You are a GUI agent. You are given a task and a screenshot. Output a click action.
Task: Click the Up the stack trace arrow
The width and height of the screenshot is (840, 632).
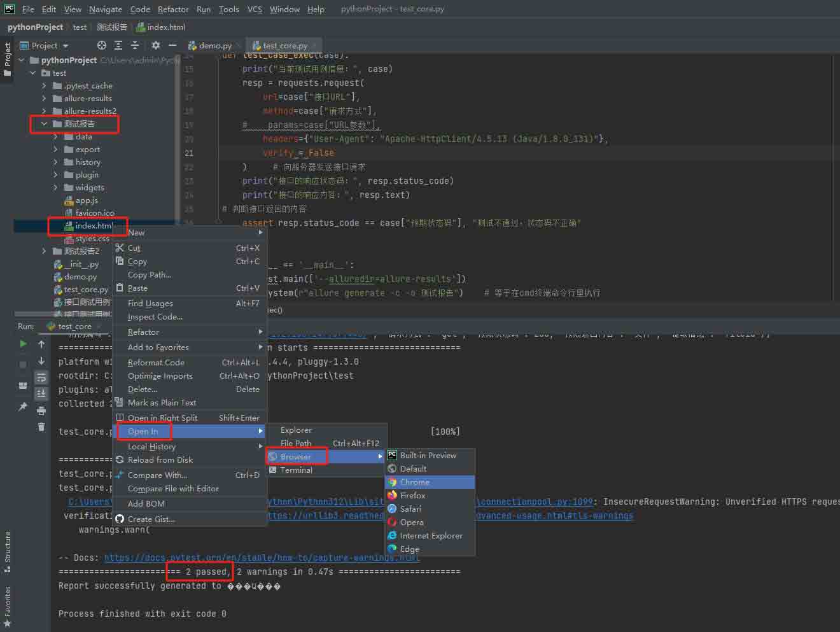click(x=41, y=344)
